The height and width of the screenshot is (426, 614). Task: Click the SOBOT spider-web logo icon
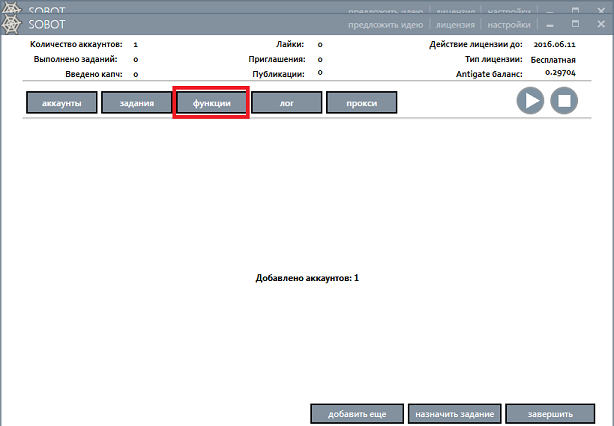pos(15,23)
